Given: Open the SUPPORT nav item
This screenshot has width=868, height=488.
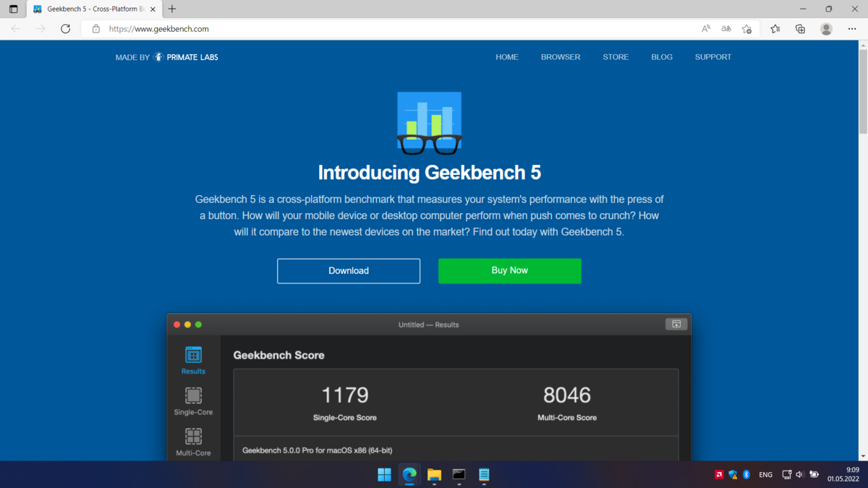Looking at the screenshot, I should 713,57.
